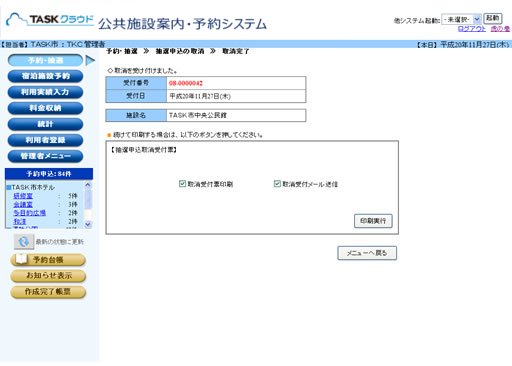
Task: Click the ログアウト link
Action: (472, 29)
